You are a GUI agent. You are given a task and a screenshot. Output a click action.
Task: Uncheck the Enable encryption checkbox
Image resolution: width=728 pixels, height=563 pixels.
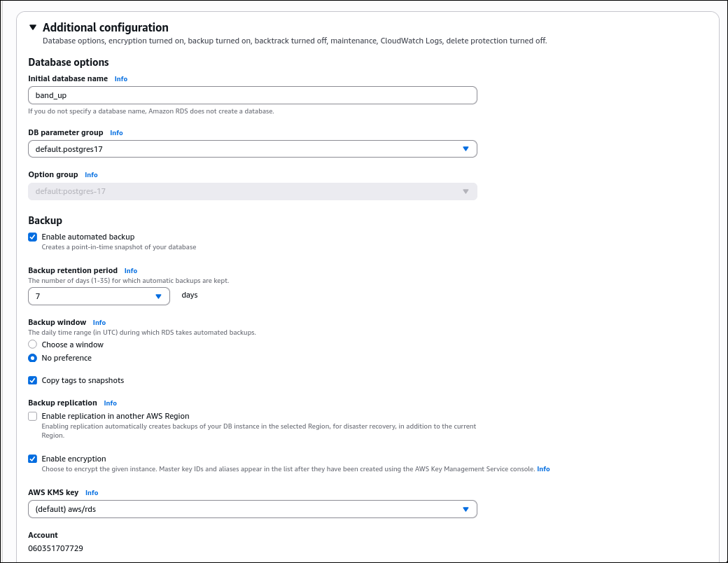[33, 459]
